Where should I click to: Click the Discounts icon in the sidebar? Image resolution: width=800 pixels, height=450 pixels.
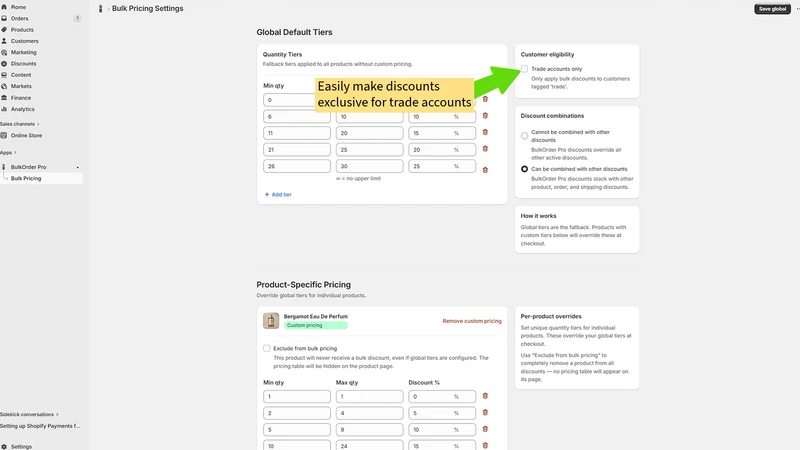4,64
